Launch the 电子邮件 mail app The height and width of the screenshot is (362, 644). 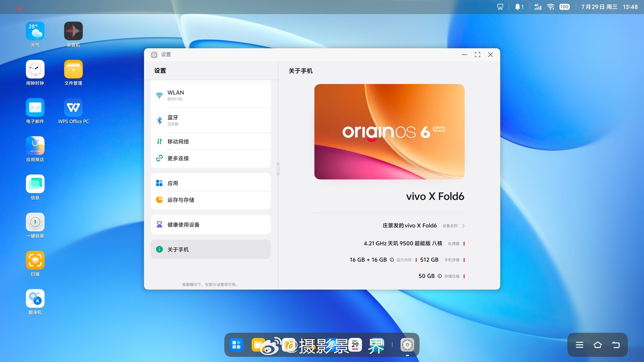[x=35, y=107]
